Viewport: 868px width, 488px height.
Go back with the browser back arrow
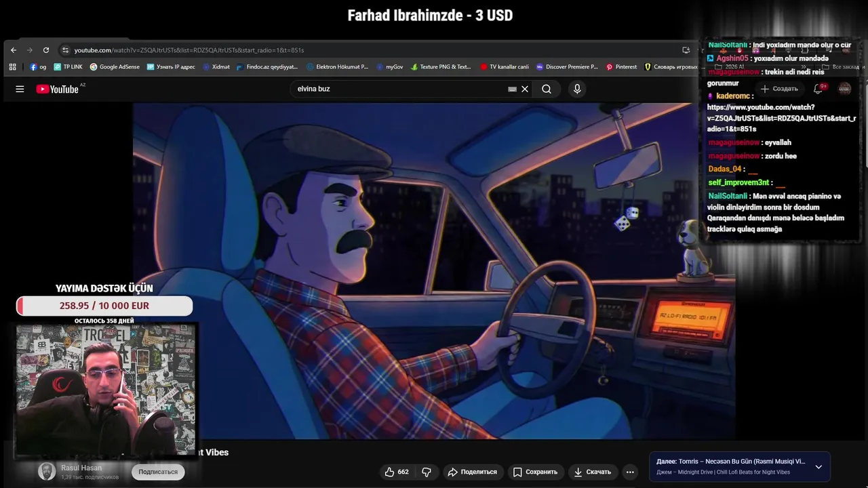pos(14,50)
